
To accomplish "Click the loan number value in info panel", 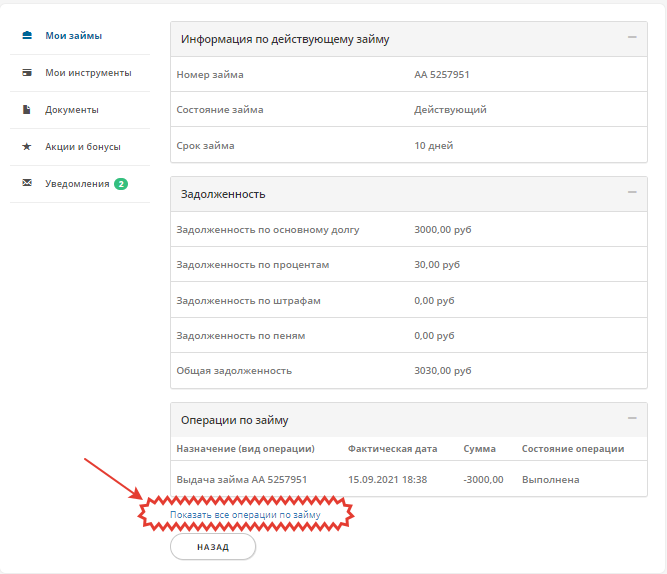I will [442, 75].
